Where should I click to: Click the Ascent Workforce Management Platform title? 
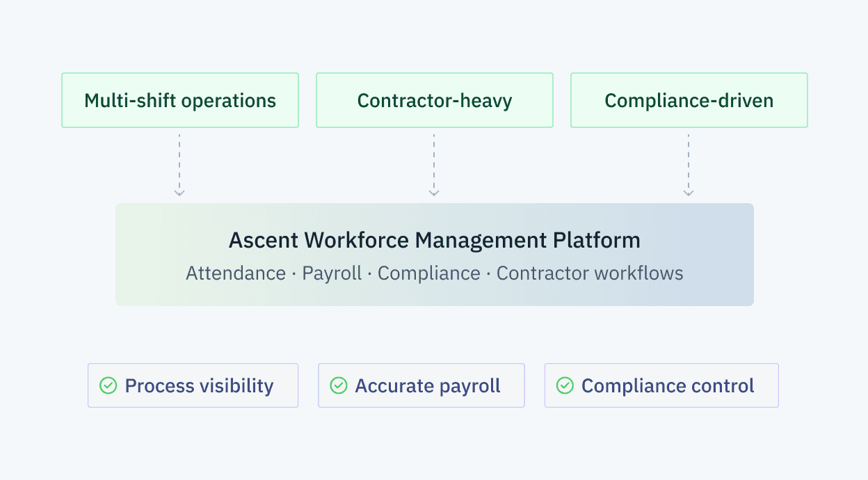tap(435, 241)
